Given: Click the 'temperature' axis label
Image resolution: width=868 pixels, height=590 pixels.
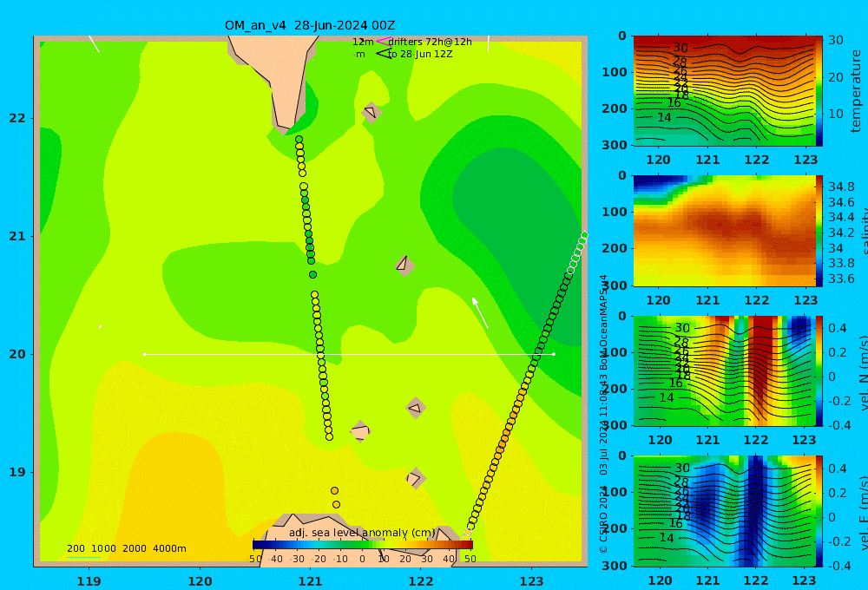Looking at the screenshot, I should pos(856,91).
